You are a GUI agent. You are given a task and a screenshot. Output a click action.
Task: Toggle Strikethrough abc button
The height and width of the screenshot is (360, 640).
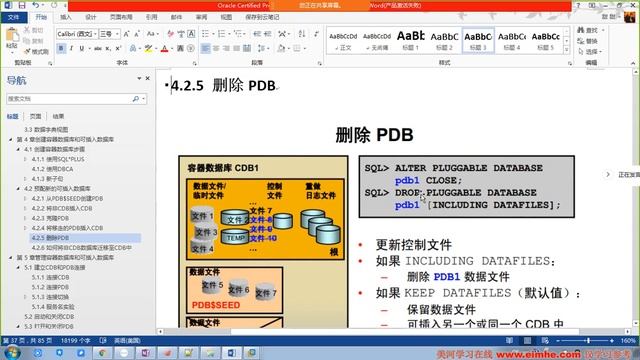point(98,48)
